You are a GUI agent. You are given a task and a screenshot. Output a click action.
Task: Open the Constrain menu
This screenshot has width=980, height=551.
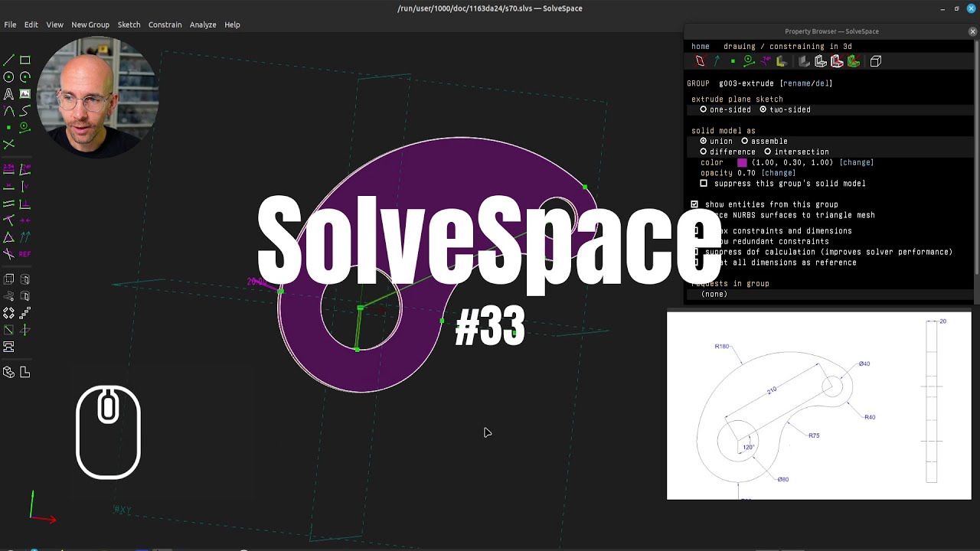(x=165, y=24)
